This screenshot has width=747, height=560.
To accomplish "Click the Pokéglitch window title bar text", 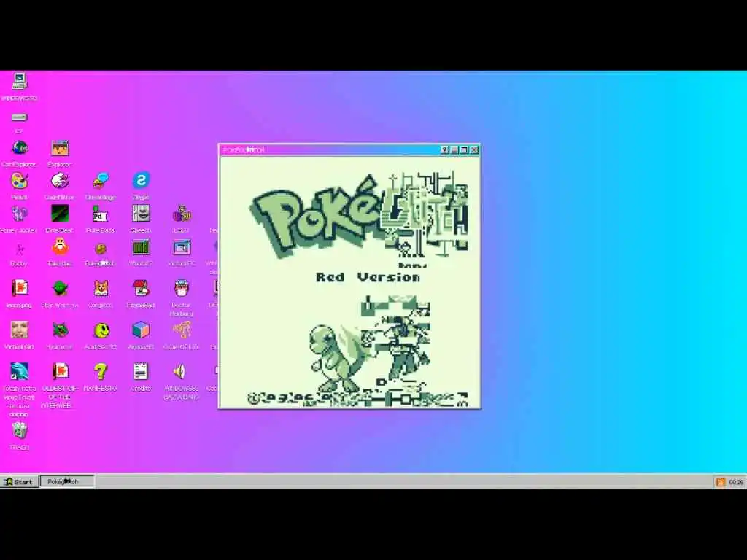I will 244,150.
